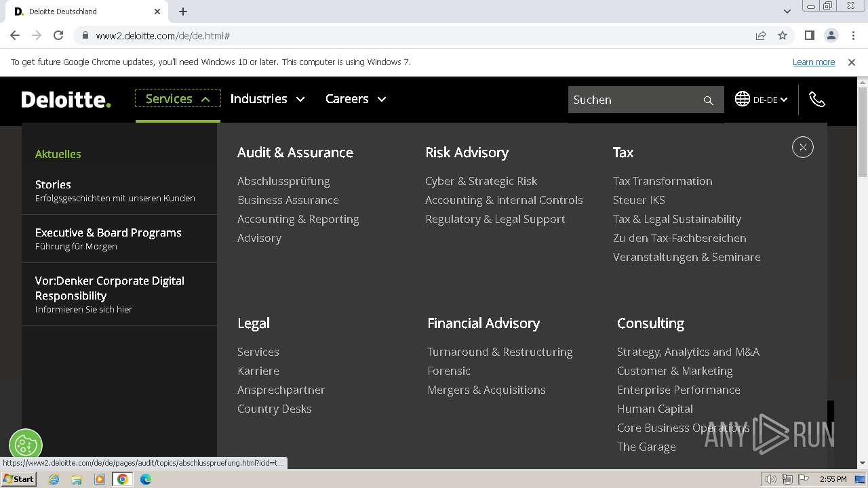
Task: Open the Financial Advisory heading
Action: 484,323
